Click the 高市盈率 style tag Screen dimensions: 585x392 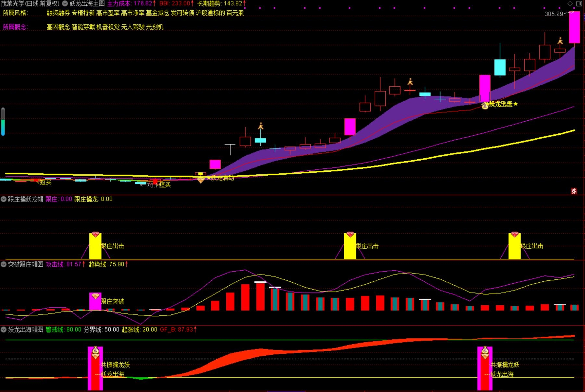click(108, 13)
